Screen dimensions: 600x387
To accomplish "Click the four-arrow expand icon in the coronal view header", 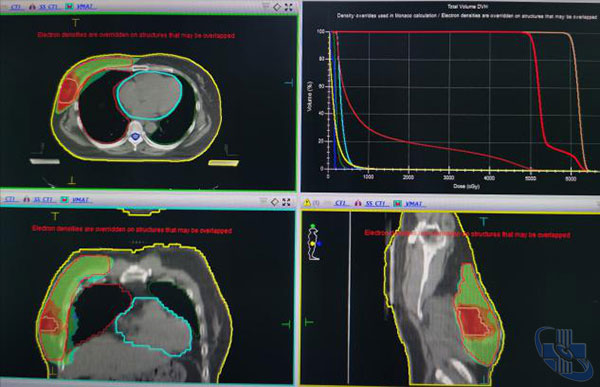I will pos(286,202).
